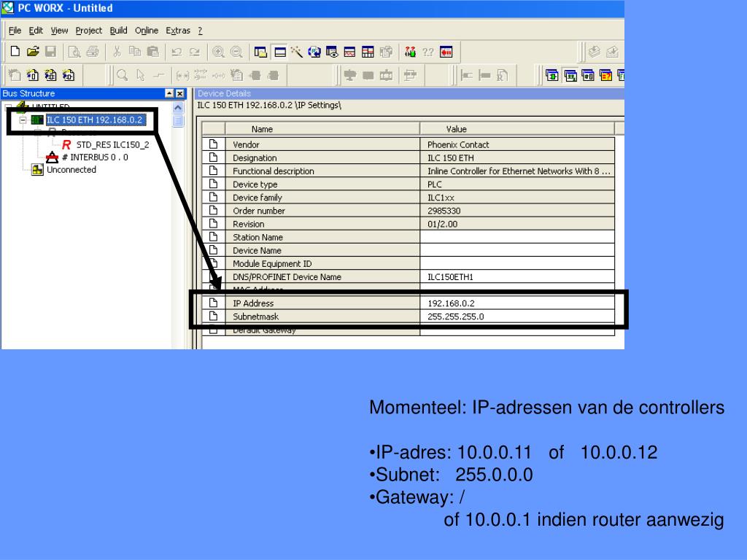Click the Save diskette icon
The width and height of the screenshot is (747, 560).
[50, 52]
